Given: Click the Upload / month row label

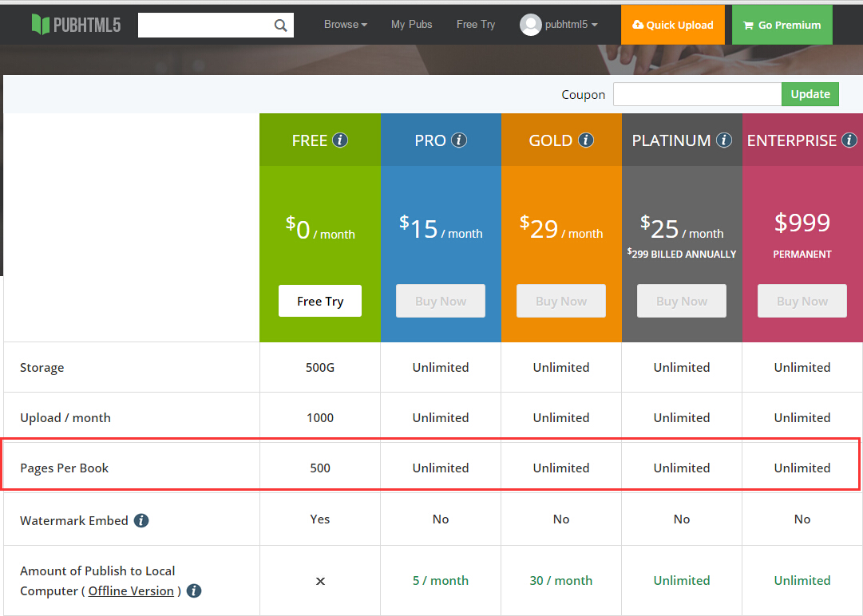Looking at the screenshot, I should (65, 418).
